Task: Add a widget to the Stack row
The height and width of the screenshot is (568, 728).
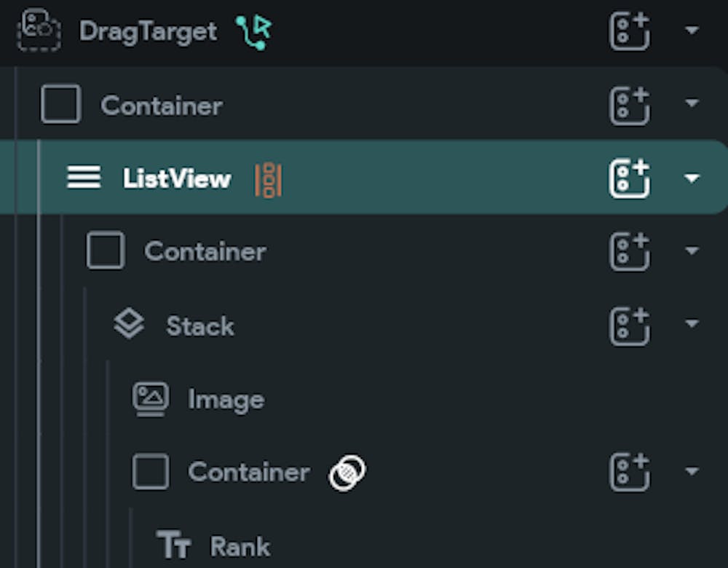Action: pyautogui.click(x=629, y=326)
